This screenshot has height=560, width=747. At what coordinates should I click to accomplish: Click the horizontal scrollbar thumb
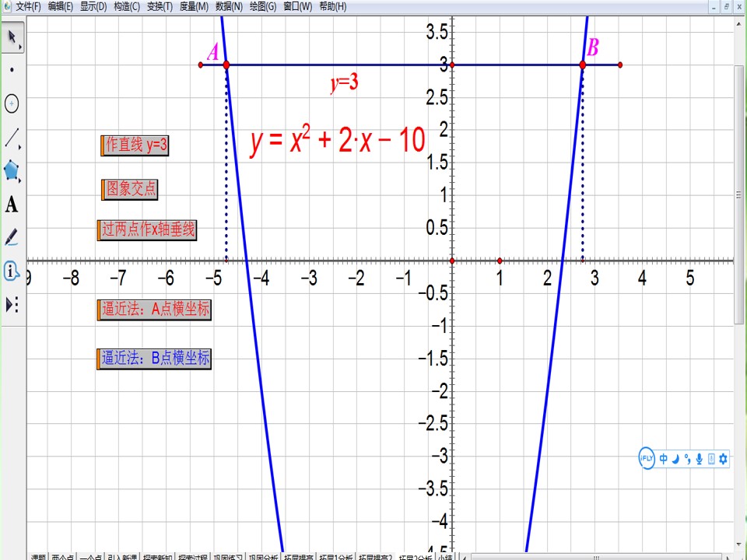pos(595,557)
